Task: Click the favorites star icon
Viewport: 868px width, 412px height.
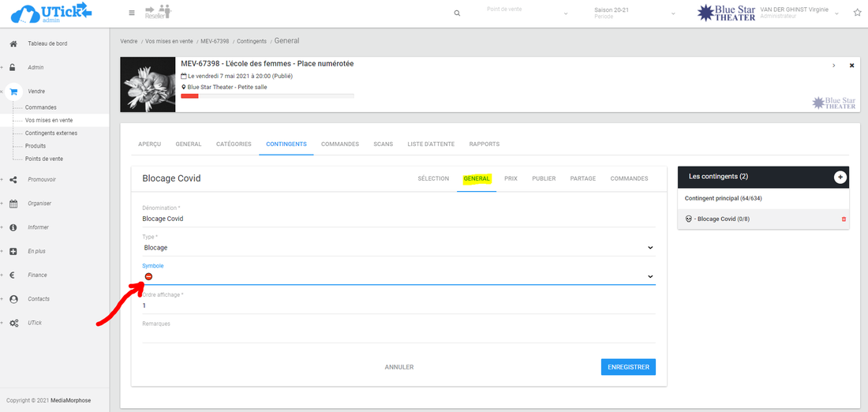Action: pos(857,13)
